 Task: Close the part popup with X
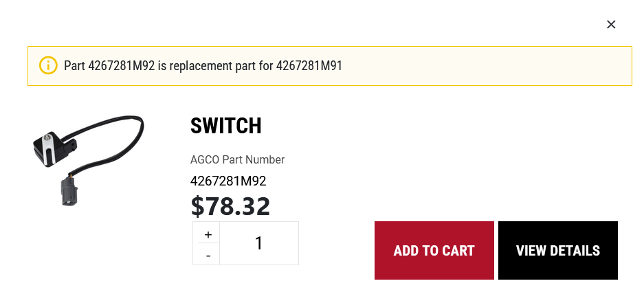click(x=611, y=25)
